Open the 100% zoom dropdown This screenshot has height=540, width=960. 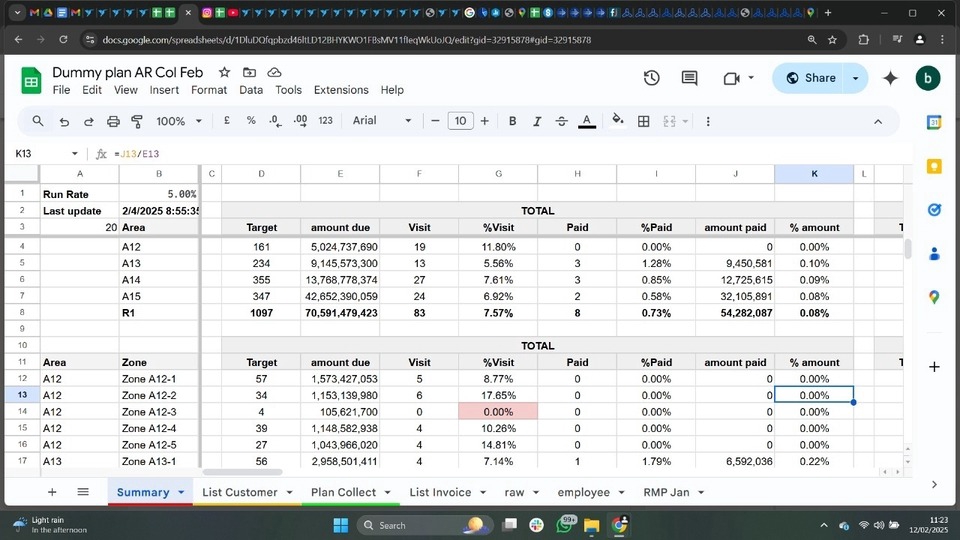pyautogui.click(x=178, y=121)
